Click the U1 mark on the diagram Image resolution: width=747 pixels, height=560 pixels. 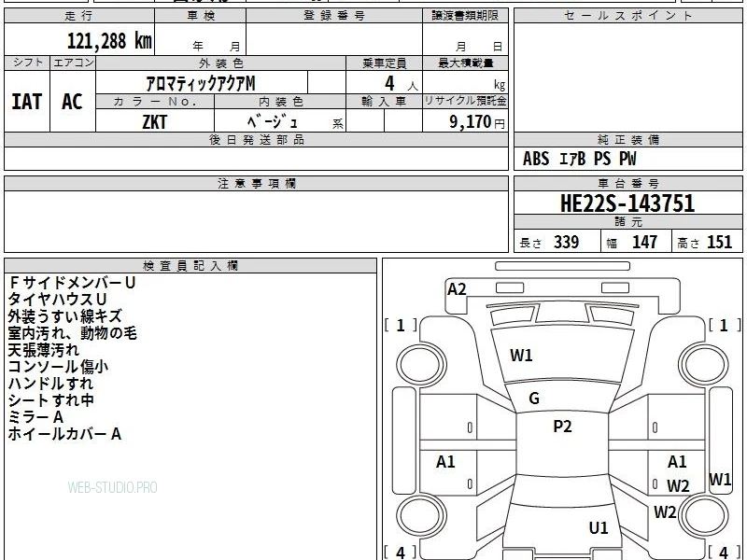(599, 527)
